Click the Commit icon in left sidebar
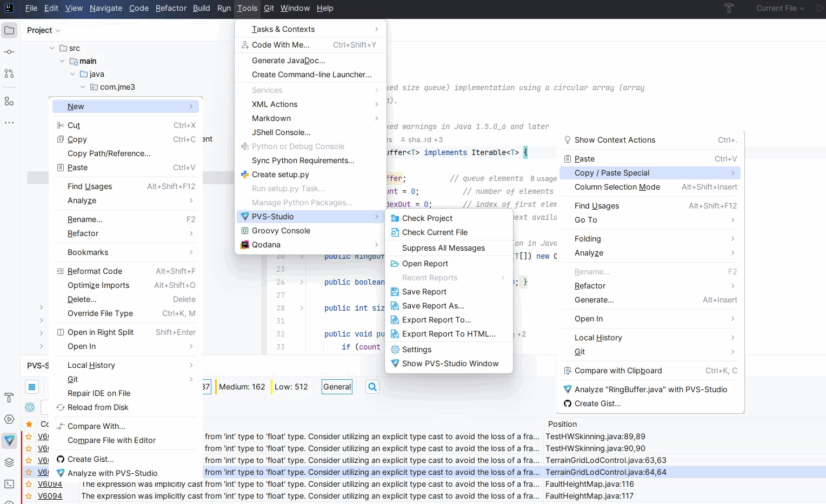 pyautogui.click(x=9, y=52)
